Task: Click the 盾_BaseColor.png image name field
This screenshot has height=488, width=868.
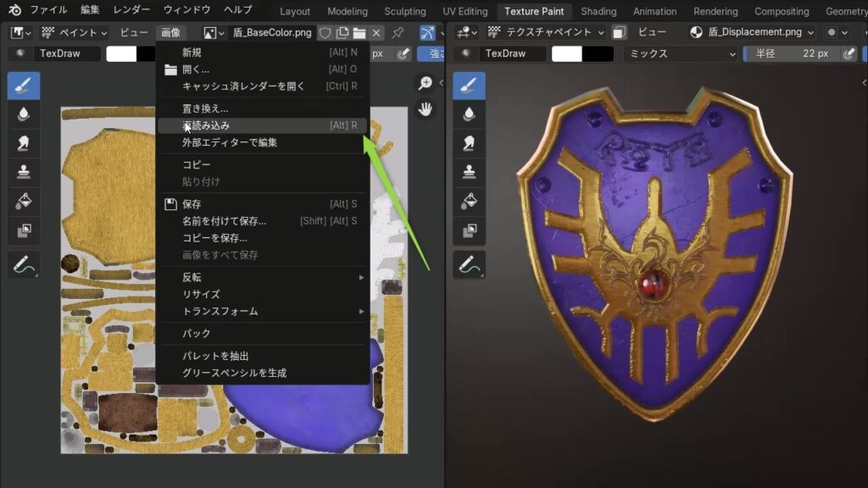Action: [272, 33]
